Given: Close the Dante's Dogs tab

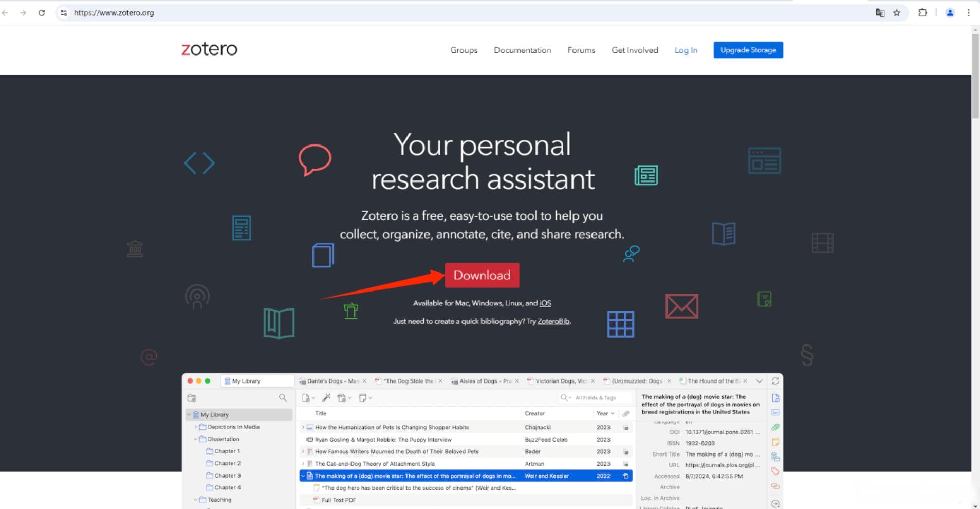Looking at the screenshot, I should (x=364, y=381).
